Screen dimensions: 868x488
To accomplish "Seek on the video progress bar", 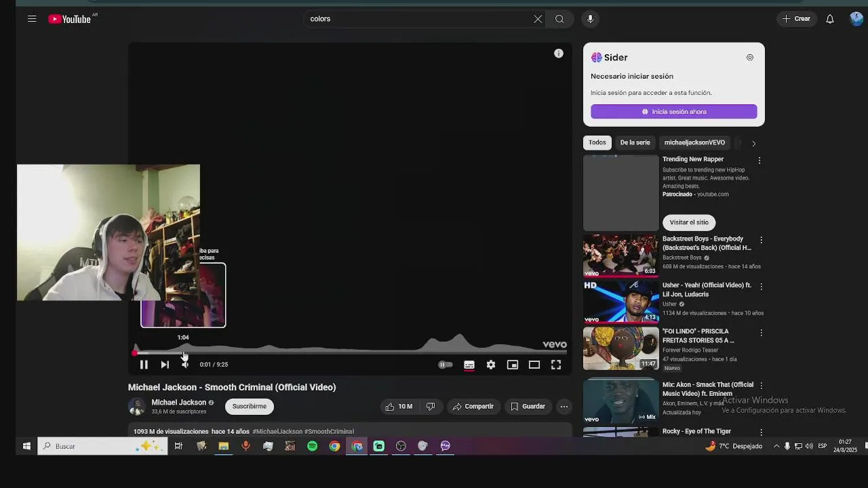I will 350,352.
